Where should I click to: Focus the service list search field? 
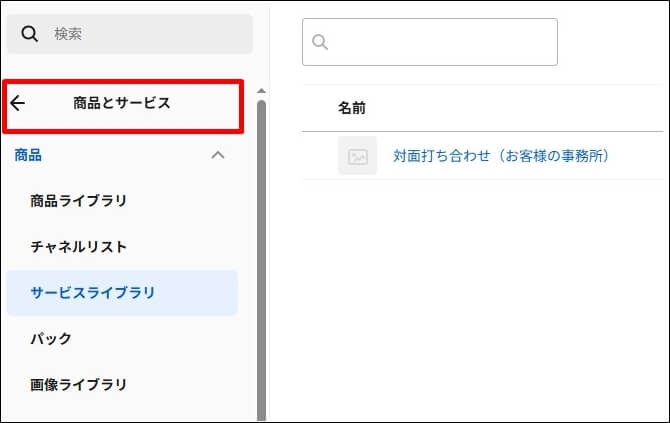430,42
